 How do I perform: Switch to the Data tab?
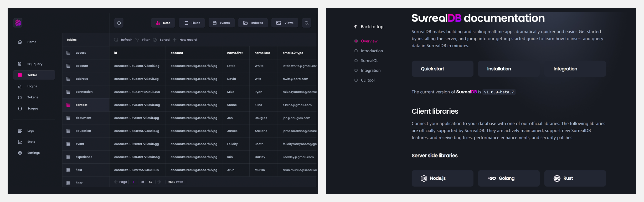(x=163, y=23)
